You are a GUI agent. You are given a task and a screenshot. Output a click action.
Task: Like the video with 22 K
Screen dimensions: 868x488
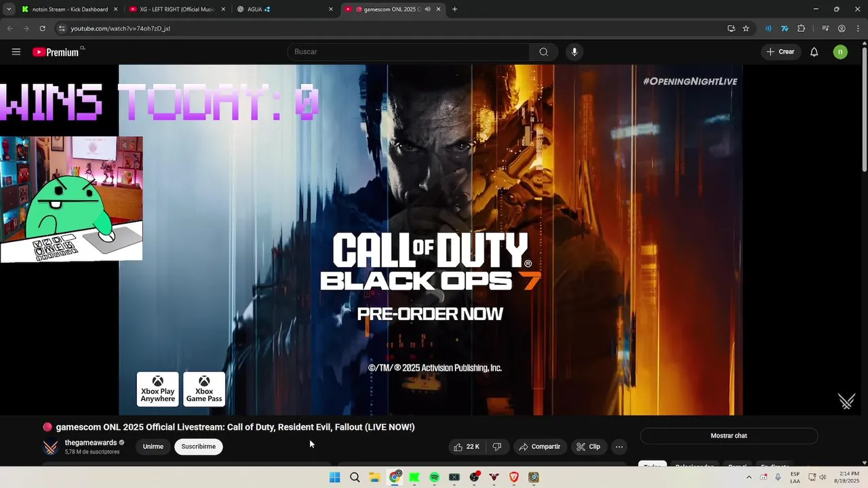pos(467,447)
